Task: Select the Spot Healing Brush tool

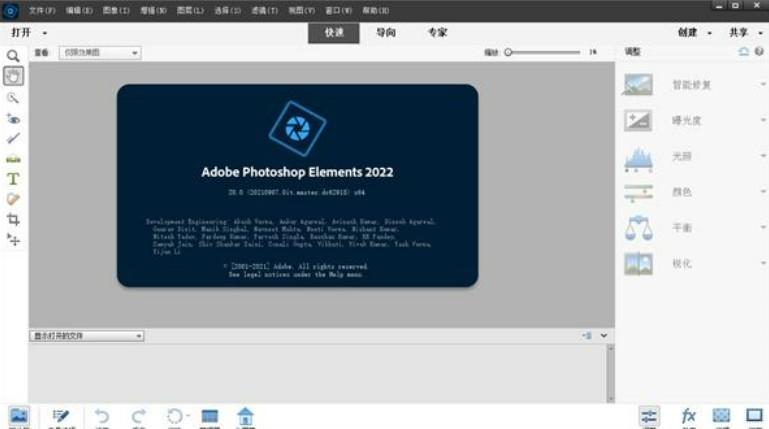Action: [x=13, y=199]
